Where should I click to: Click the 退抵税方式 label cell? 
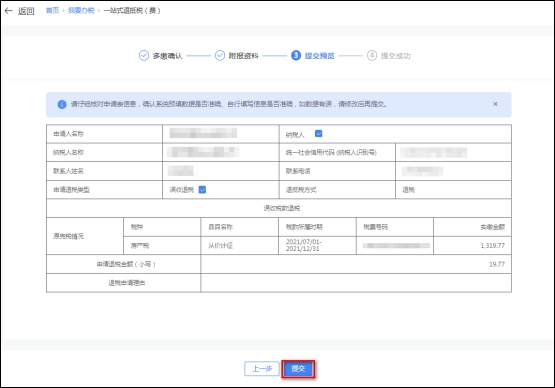[x=337, y=190]
